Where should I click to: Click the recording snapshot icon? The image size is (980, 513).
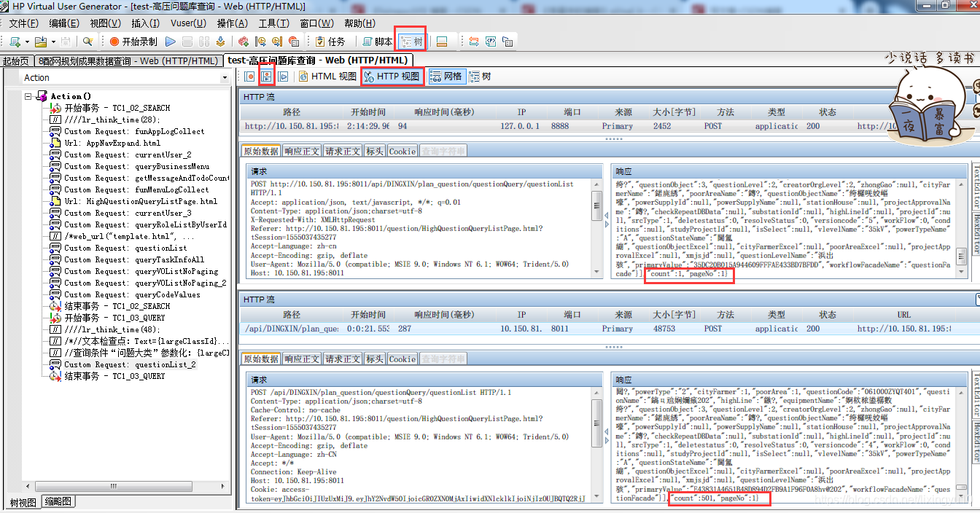[249, 76]
